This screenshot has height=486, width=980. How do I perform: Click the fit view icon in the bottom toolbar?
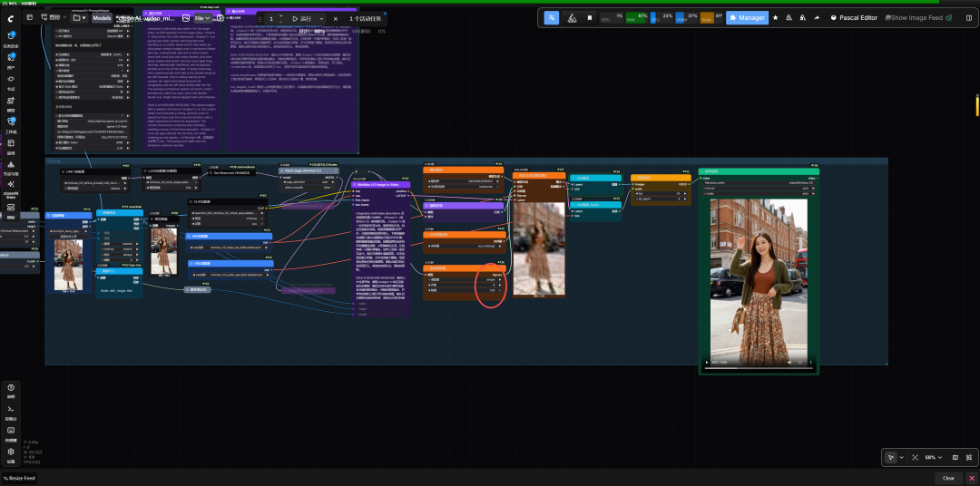point(915,457)
